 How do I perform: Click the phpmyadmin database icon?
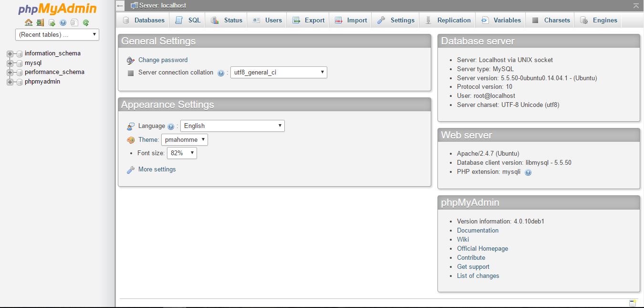tap(20, 82)
